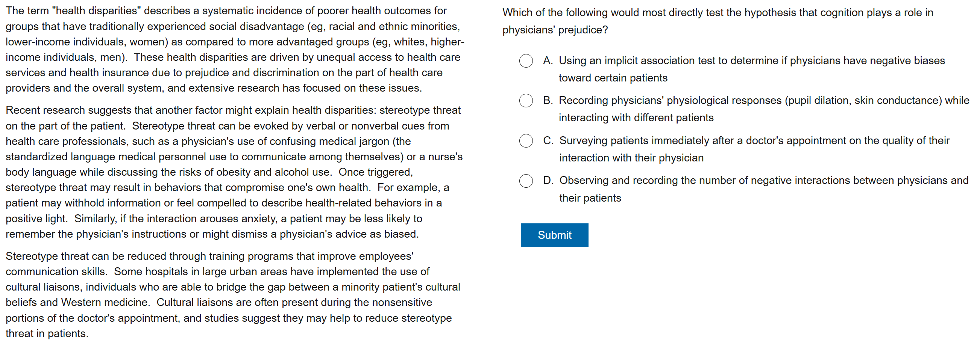
Task: Click the "A." letter label
Action: click(548, 61)
